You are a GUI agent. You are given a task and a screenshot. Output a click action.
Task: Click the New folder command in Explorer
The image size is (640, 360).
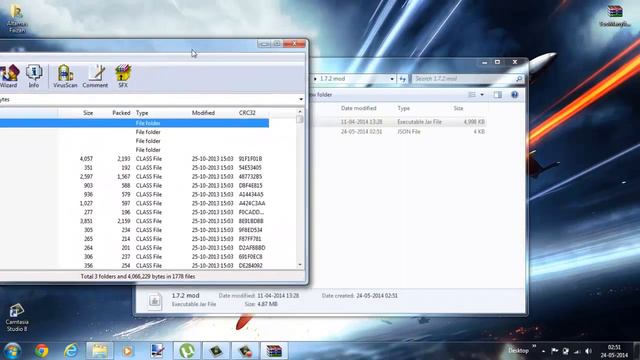[x=320, y=95]
